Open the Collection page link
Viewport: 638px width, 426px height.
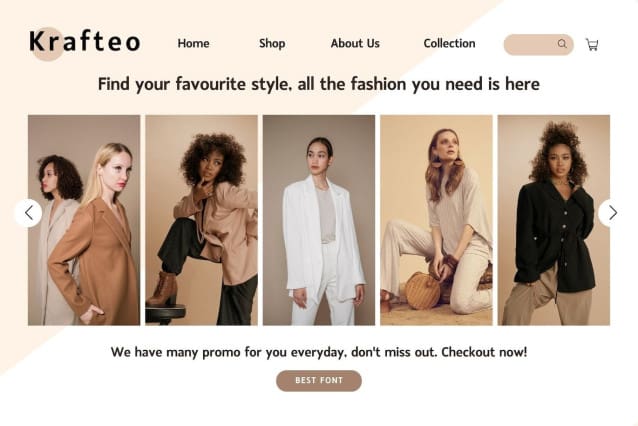coord(449,43)
